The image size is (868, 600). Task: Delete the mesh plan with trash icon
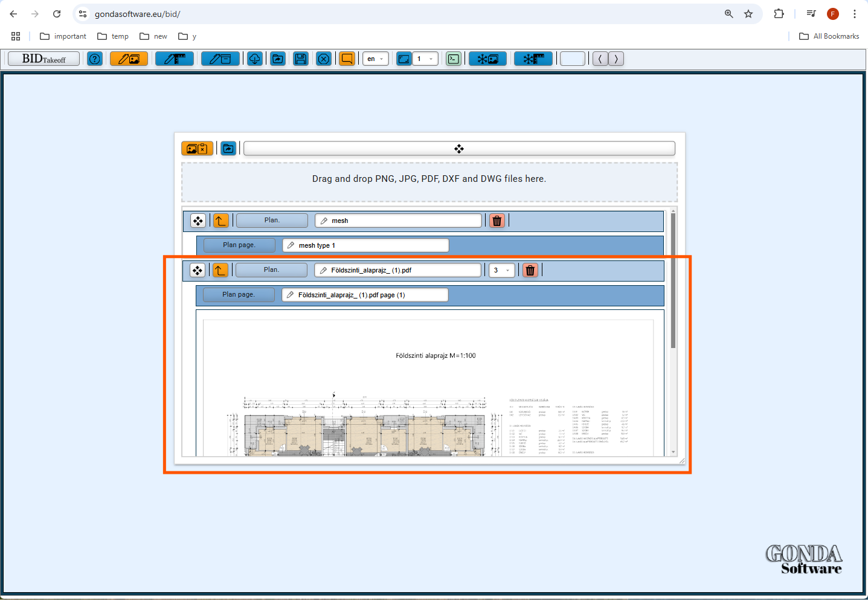point(497,221)
